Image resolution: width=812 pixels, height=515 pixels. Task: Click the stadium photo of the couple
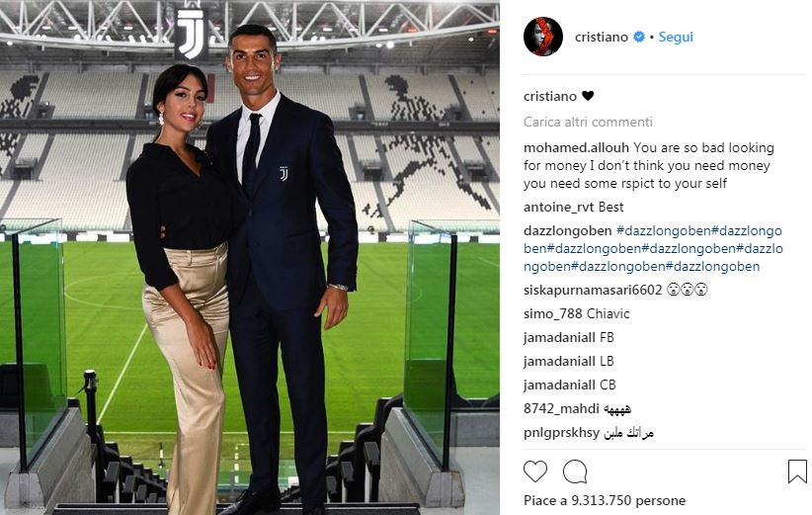[250, 257]
